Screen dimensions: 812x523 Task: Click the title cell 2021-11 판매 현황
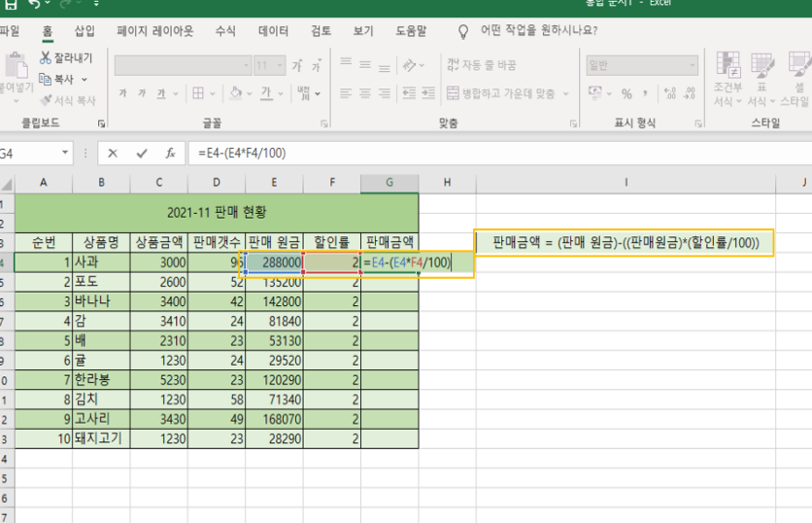[x=217, y=212]
